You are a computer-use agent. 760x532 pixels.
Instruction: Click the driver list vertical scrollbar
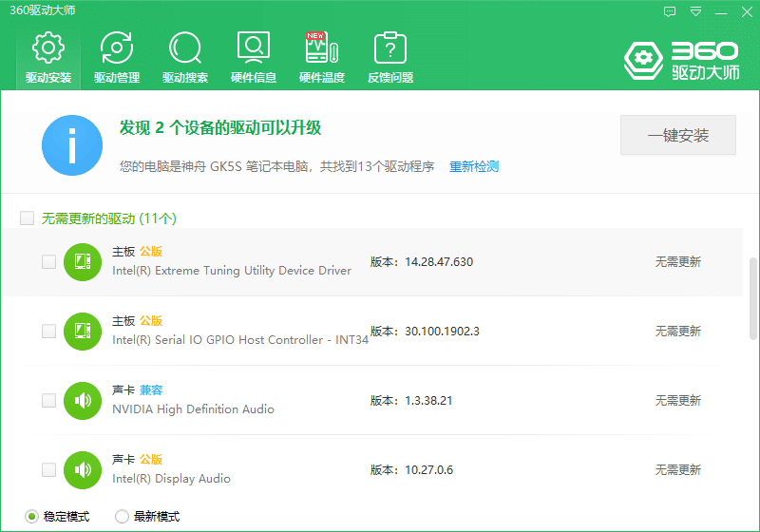753,298
